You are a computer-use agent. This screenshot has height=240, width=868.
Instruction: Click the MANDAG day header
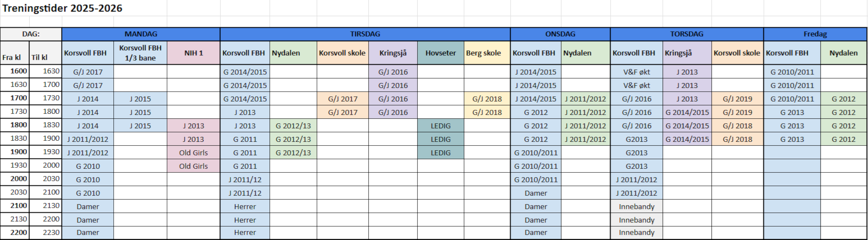(141, 34)
